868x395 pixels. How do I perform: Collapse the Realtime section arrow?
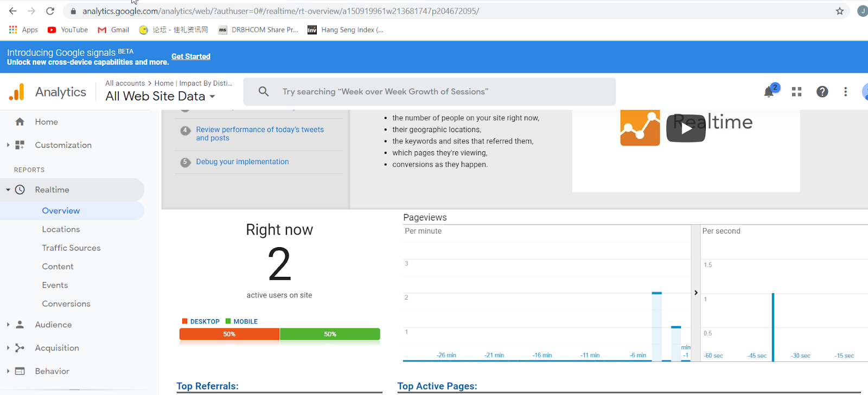pyautogui.click(x=8, y=190)
